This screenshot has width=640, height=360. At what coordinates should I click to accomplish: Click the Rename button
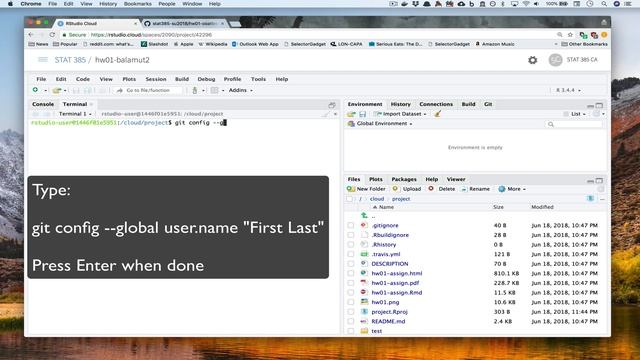(476, 189)
